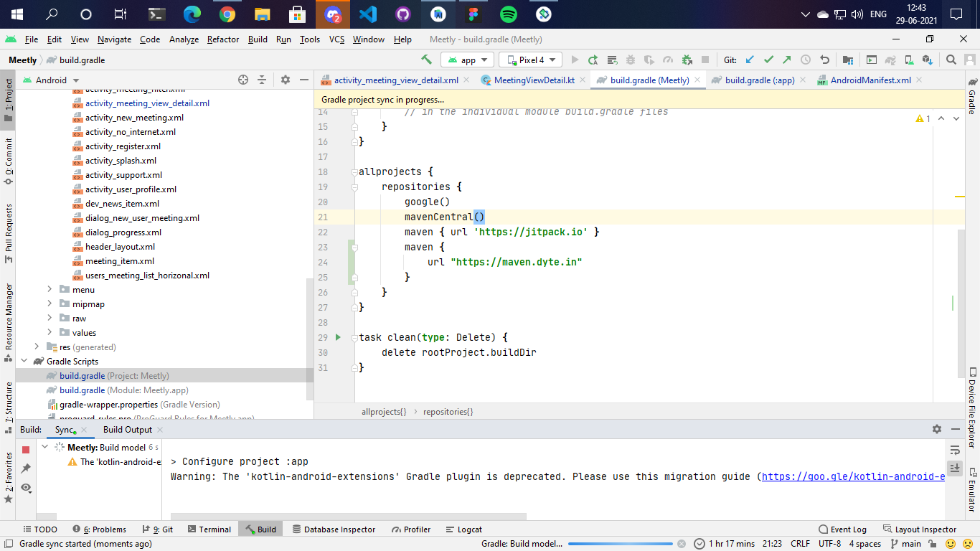Click the Git Commit checkmark icon

pos(768,60)
